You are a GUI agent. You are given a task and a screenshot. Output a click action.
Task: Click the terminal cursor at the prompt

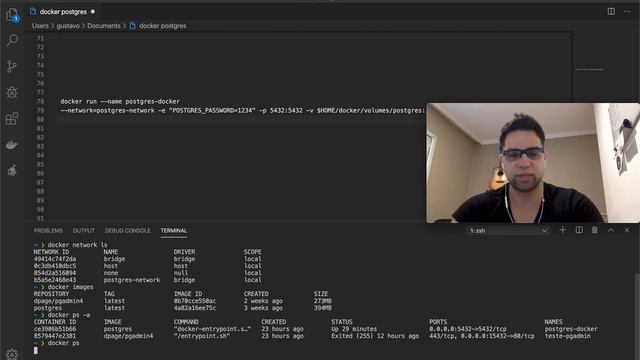pos(36,350)
